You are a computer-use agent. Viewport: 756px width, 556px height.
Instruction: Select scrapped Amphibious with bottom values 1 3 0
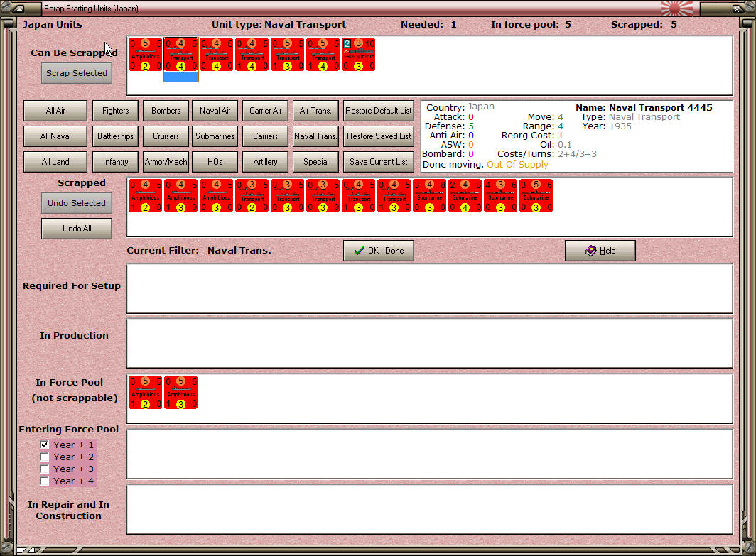pos(180,195)
